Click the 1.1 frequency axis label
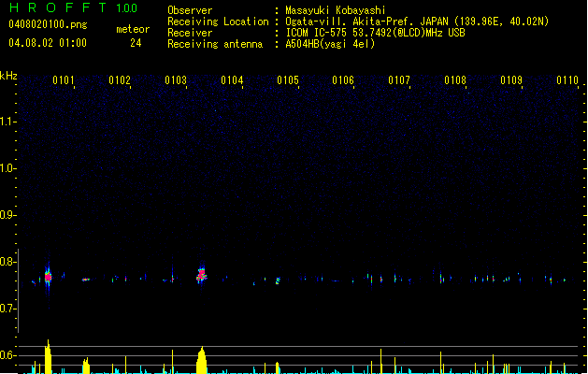588x374 pixels. [x=8, y=122]
